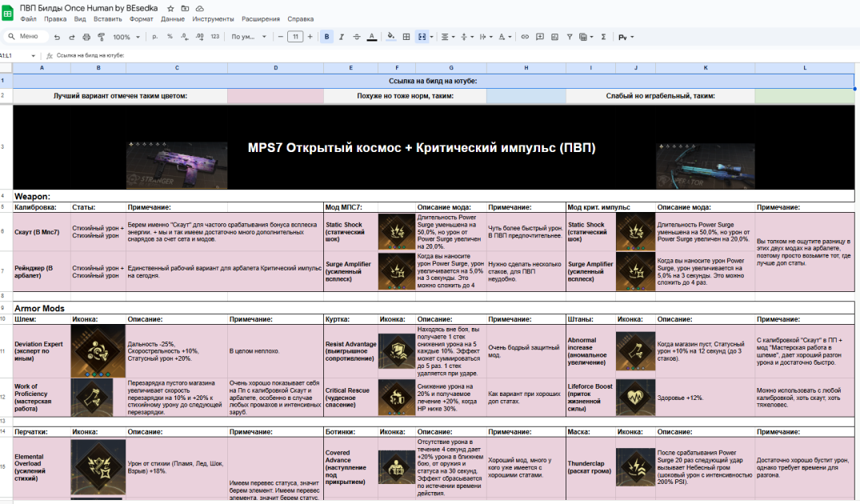Open number format 123 menu

tap(215, 37)
